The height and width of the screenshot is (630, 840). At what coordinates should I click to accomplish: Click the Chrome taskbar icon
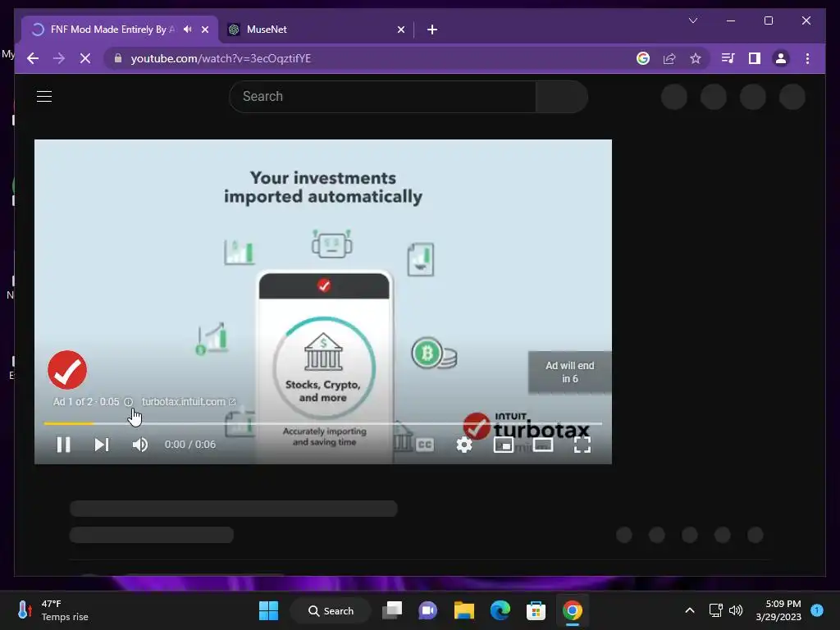click(x=572, y=610)
